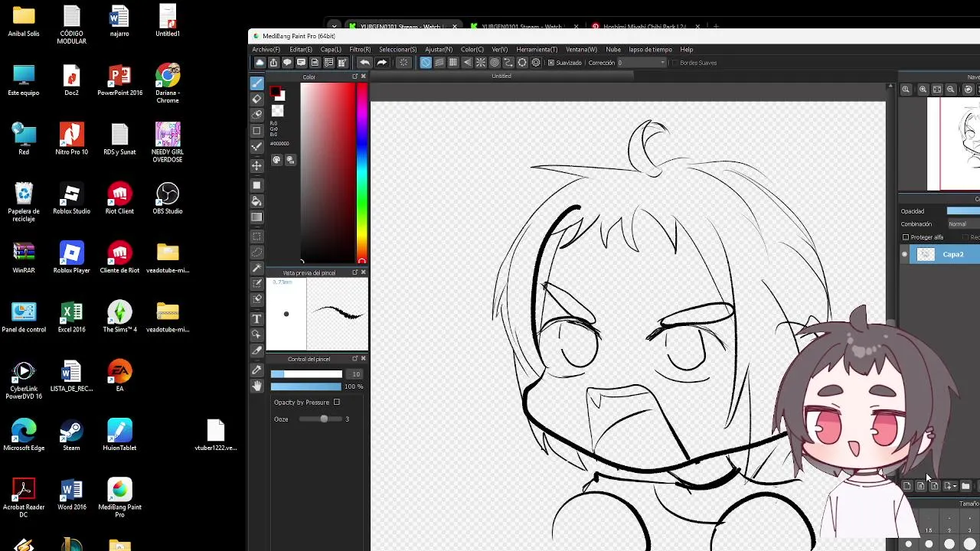The image size is (980, 551).
Task: Close the Color panel
Action: tap(364, 77)
